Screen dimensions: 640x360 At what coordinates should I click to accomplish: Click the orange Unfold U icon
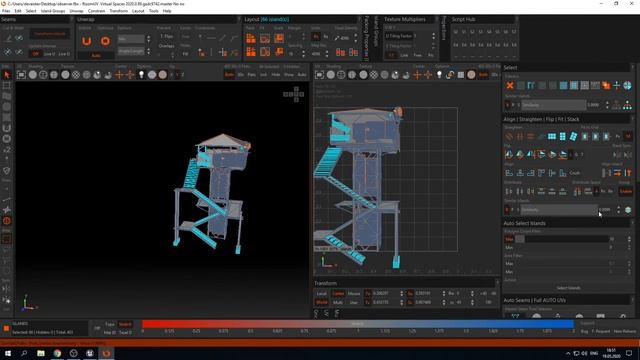pos(86,41)
